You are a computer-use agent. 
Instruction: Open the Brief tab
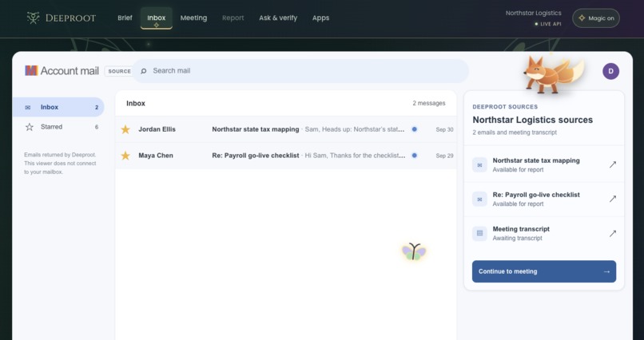pyautogui.click(x=125, y=18)
